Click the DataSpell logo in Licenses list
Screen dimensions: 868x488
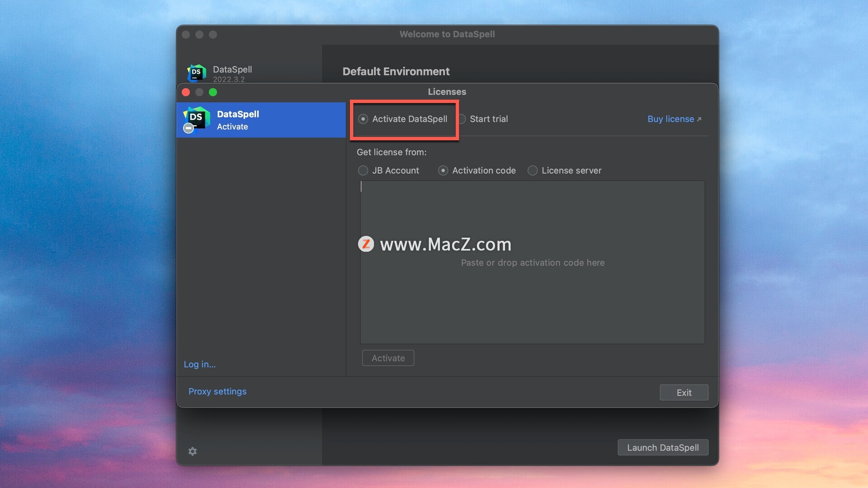coord(196,120)
